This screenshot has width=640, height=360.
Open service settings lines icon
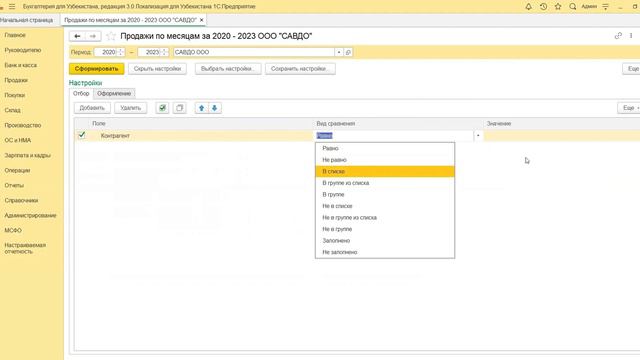tap(605, 7)
